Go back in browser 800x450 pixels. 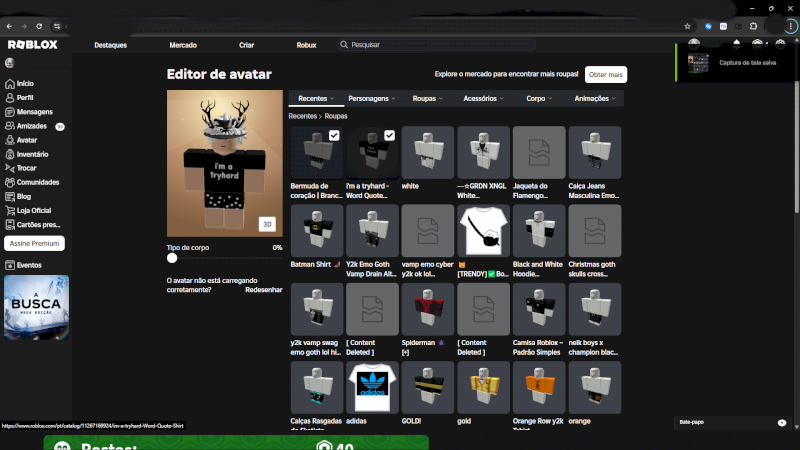(x=9, y=26)
